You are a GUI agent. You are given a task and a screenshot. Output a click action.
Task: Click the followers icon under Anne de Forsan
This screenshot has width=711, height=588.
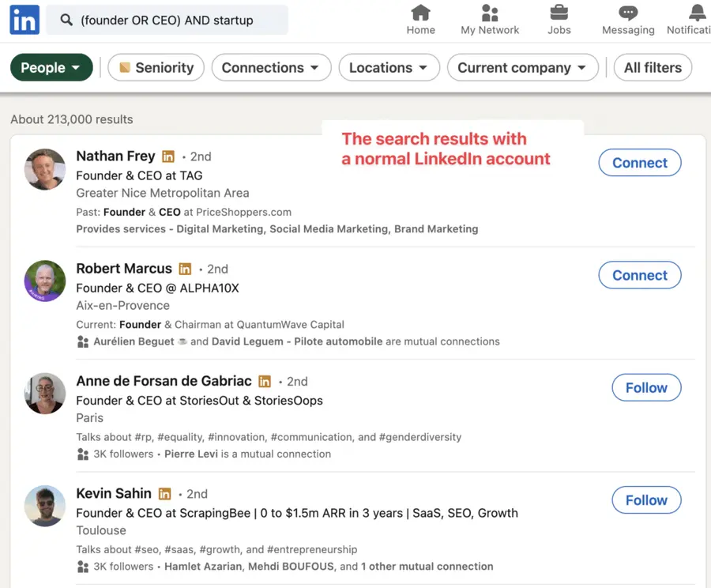(83, 454)
